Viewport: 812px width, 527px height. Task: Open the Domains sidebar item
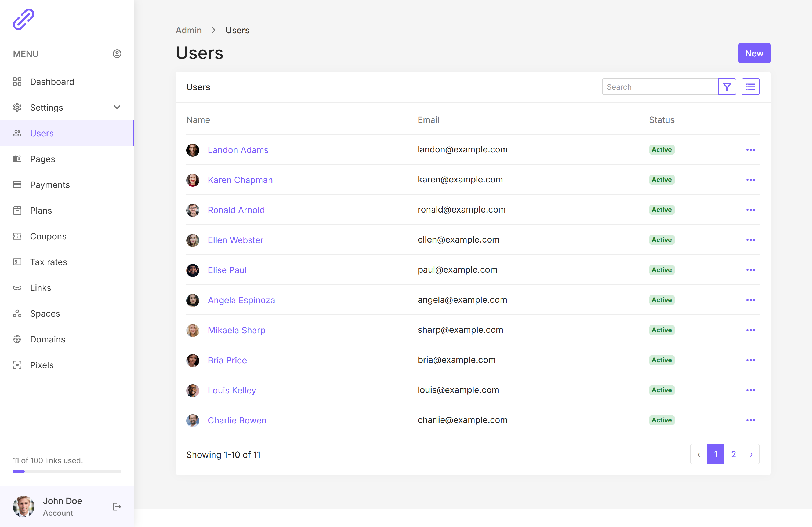(48, 339)
